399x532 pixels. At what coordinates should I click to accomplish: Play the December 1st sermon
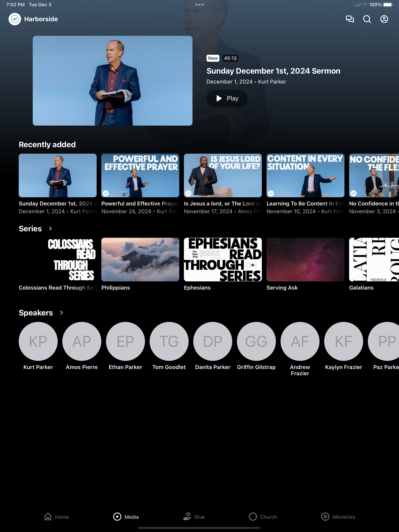point(227,98)
